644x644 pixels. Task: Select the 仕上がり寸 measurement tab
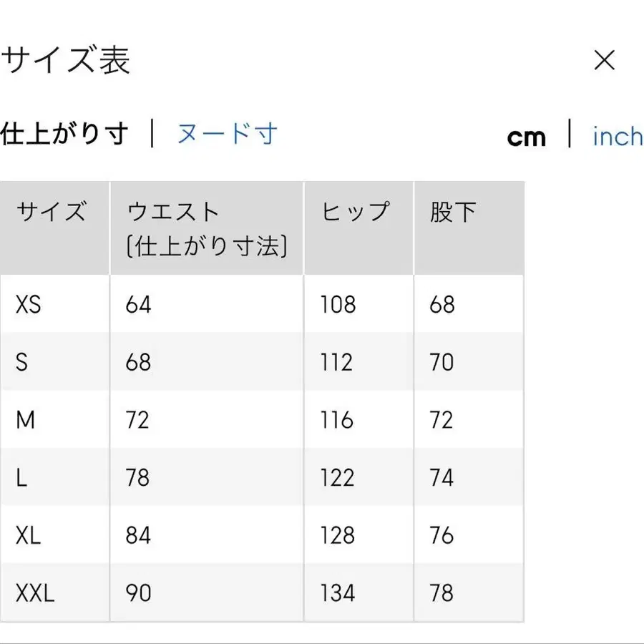pyautogui.click(x=64, y=133)
